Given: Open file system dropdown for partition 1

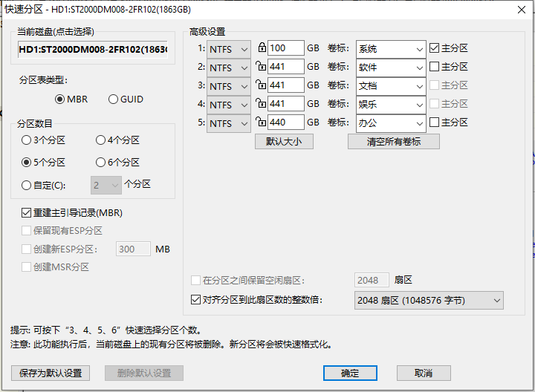Looking at the screenshot, I should coord(229,49).
